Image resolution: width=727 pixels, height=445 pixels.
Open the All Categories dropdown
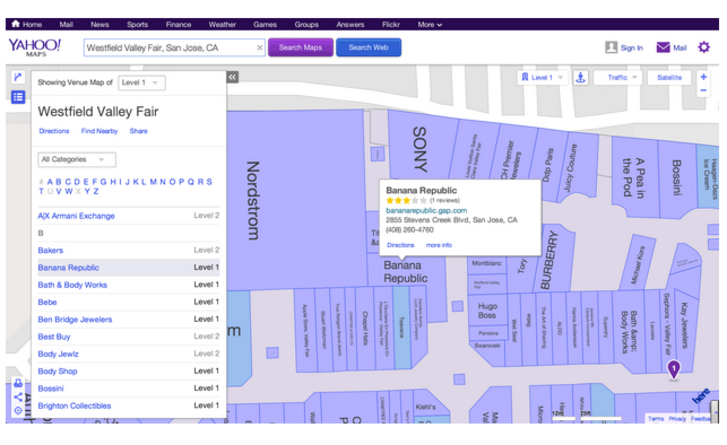[77, 159]
